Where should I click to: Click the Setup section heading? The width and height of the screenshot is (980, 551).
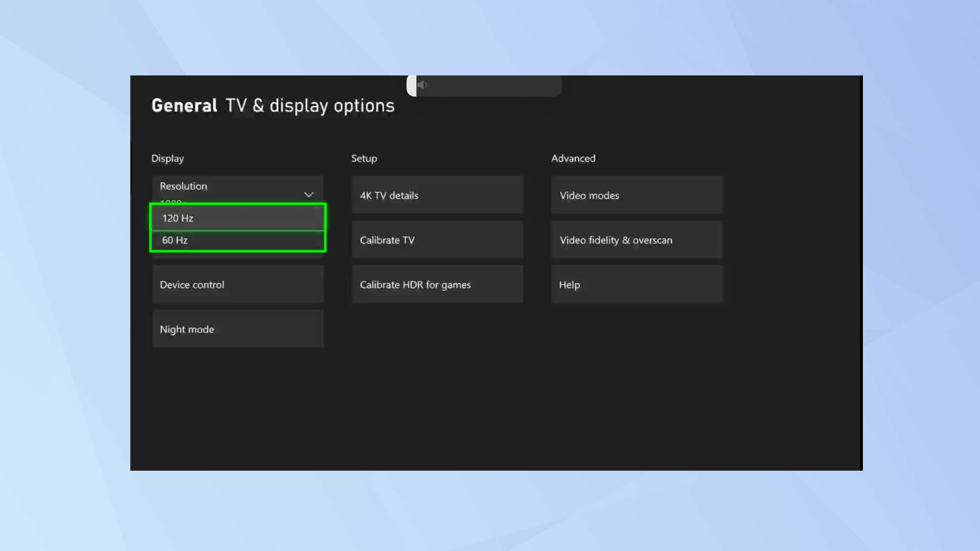pyautogui.click(x=364, y=159)
